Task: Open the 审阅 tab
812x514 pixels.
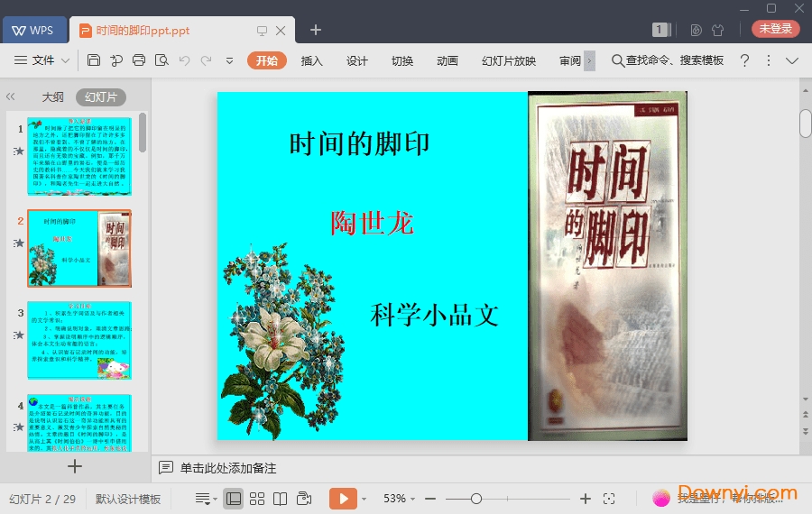Action: (x=570, y=60)
